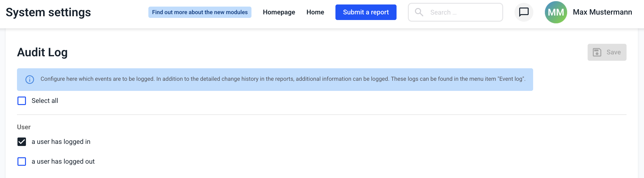Go to Home in top navigation

pyautogui.click(x=315, y=12)
